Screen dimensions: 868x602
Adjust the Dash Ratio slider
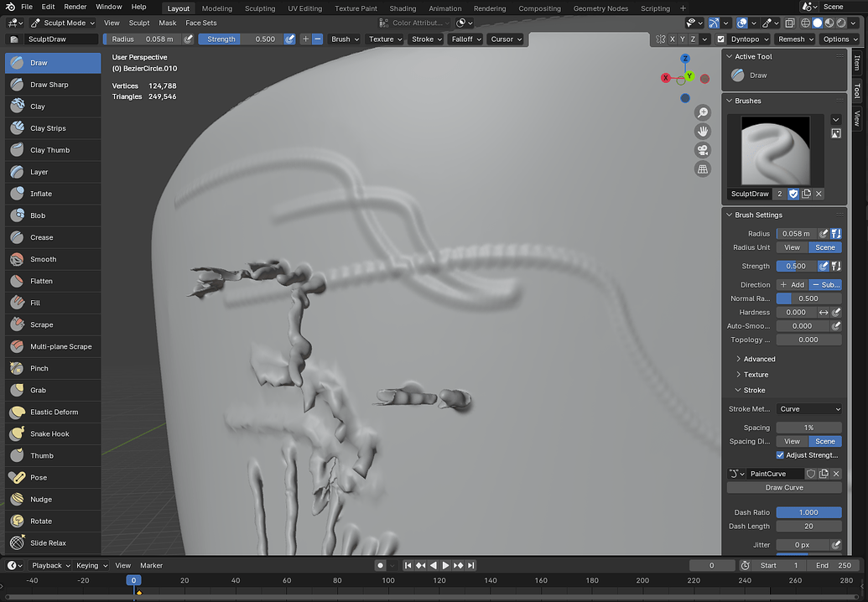coord(808,512)
